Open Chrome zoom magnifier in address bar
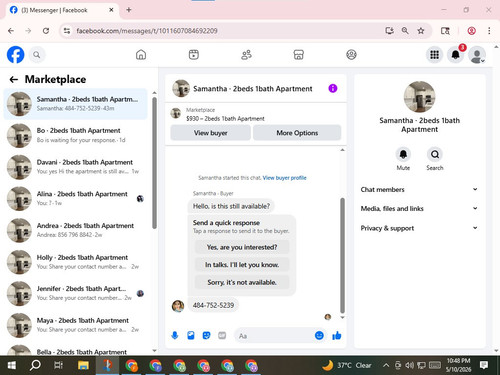The width and height of the screenshot is (500, 375). click(x=405, y=31)
